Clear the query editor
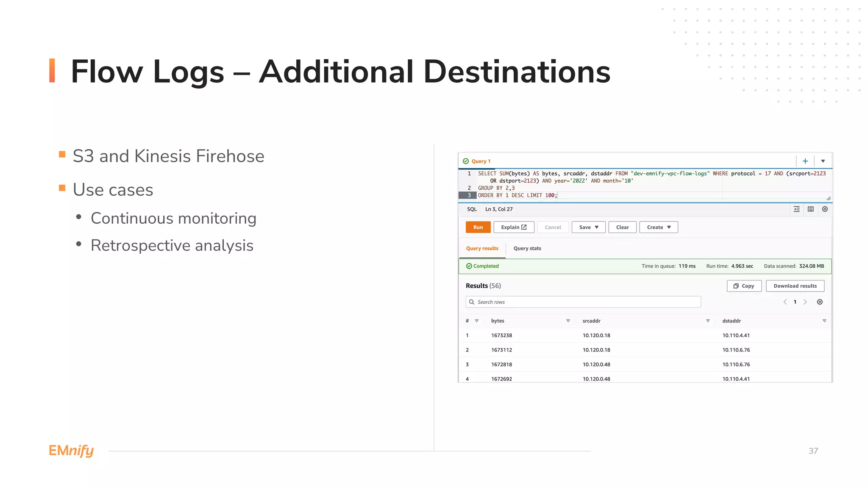868x488 pixels. point(622,227)
